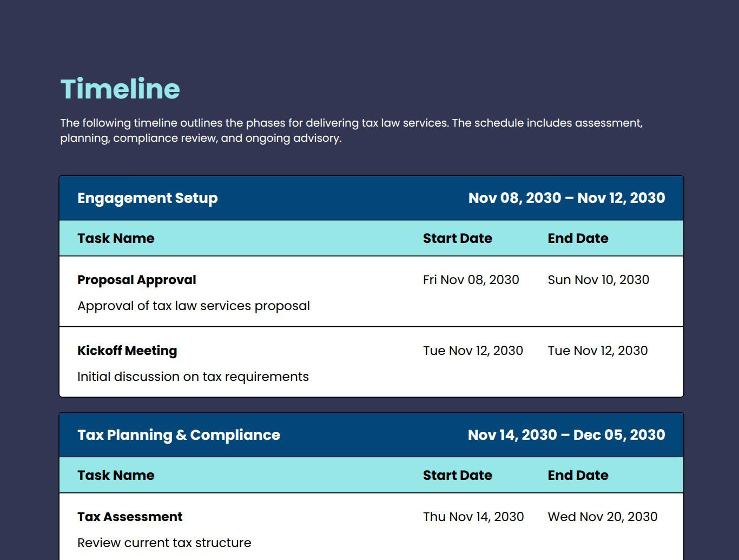Viewport: 739px width, 560px height.
Task: Click Kickoff Meeting's end date cell
Action: pos(597,351)
